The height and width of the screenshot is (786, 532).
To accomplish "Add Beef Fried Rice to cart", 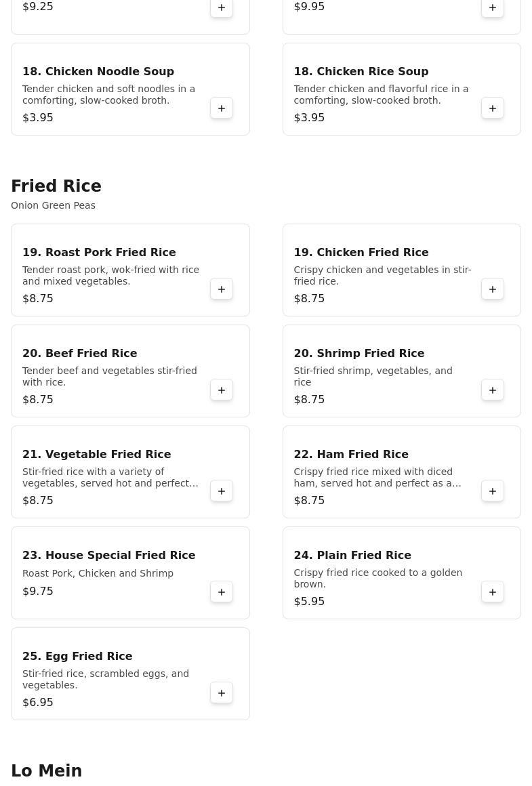I will tap(222, 390).
